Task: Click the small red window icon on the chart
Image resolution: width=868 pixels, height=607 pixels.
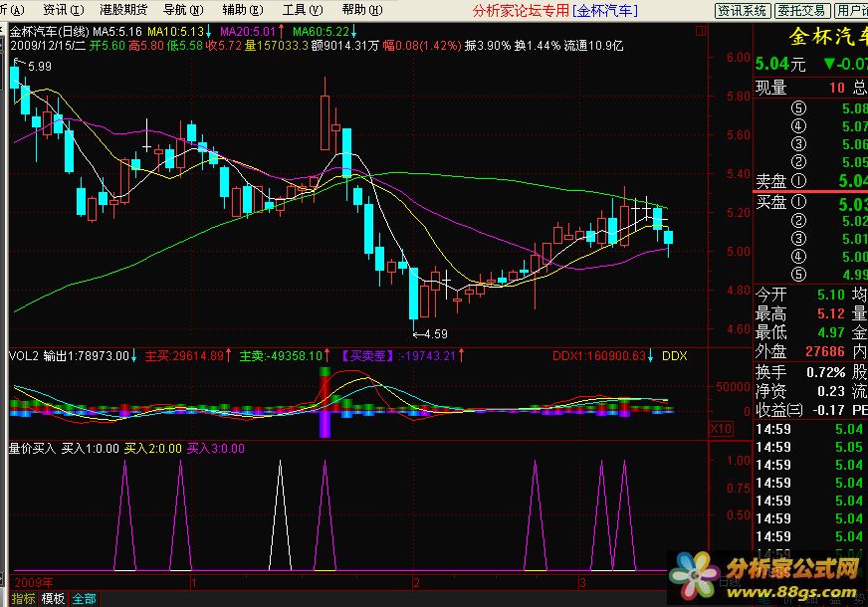Action: 701,31
